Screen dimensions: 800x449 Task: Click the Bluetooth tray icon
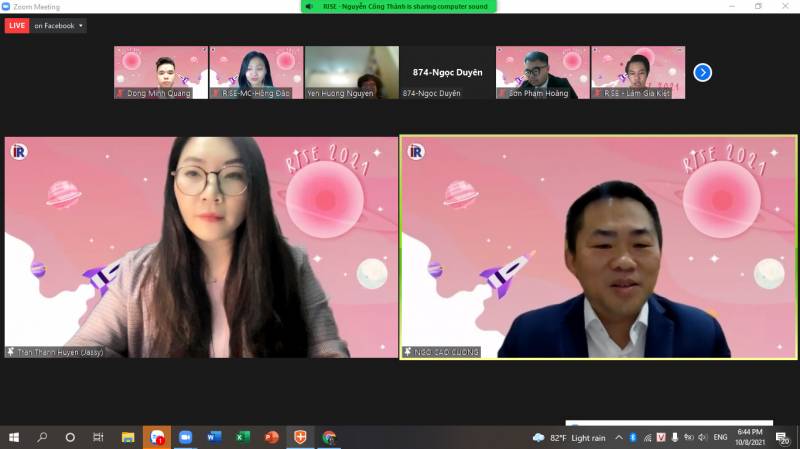(632, 437)
